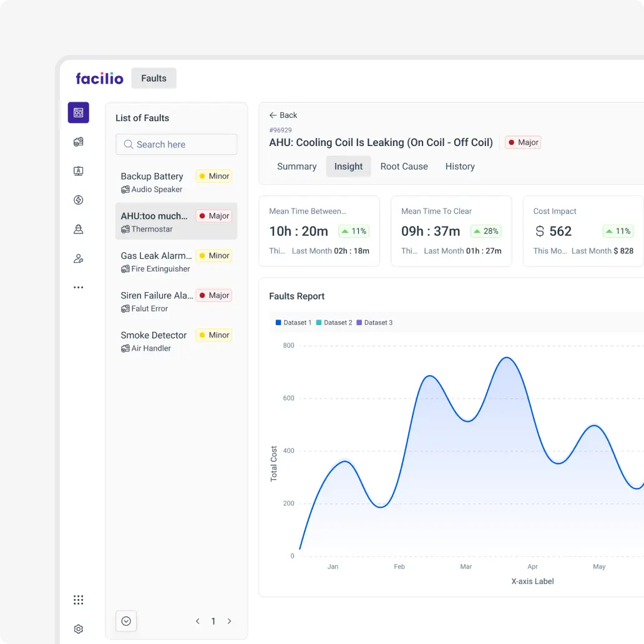Click the Faults button in header
Viewport: 644px width, 644px height.
154,79
